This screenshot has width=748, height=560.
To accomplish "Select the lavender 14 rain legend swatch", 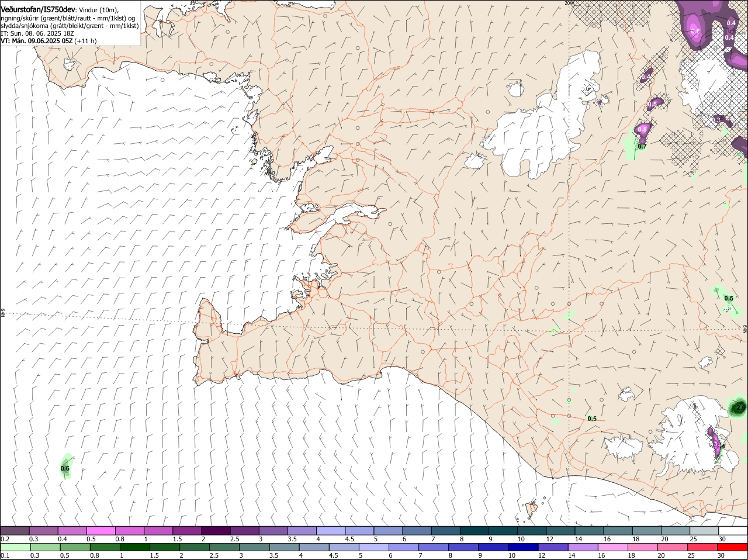I will tap(582, 547).
